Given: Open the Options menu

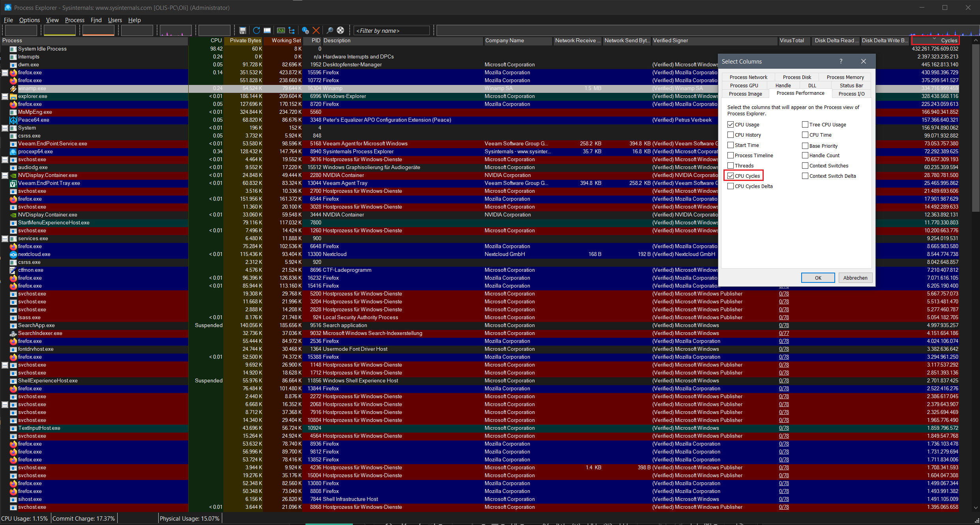Looking at the screenshot, I should [x=29, y=20].
